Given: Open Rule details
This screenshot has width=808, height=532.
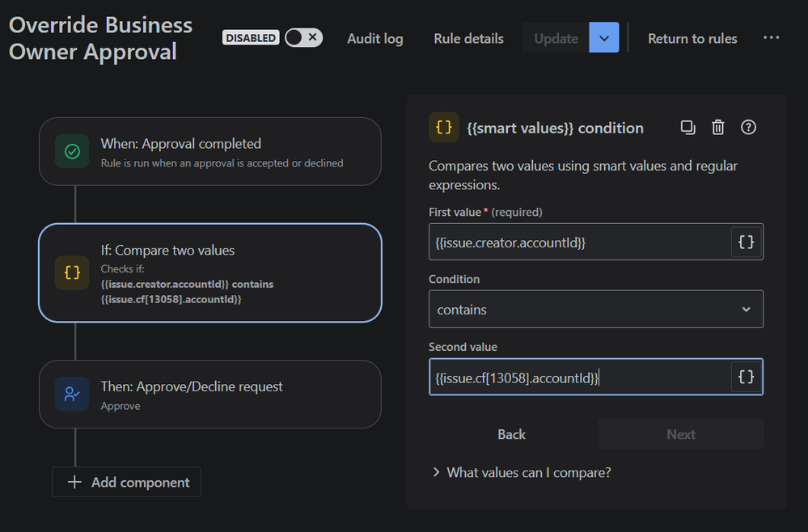Looking at the screenshot, I should tap(468, 39).
